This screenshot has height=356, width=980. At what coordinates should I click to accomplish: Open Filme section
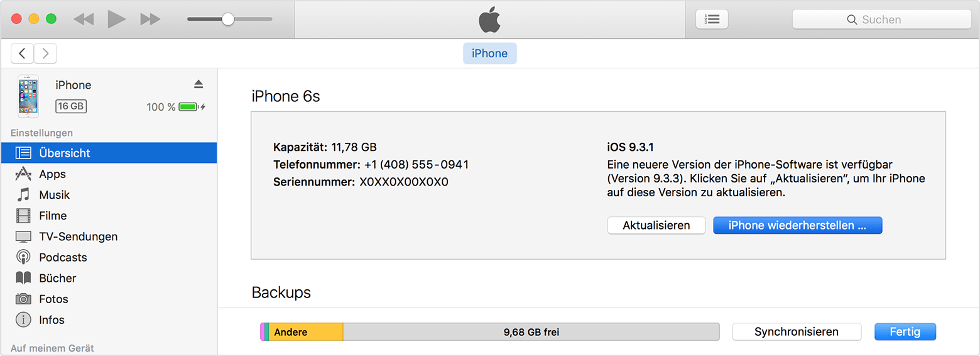point(53,216)
